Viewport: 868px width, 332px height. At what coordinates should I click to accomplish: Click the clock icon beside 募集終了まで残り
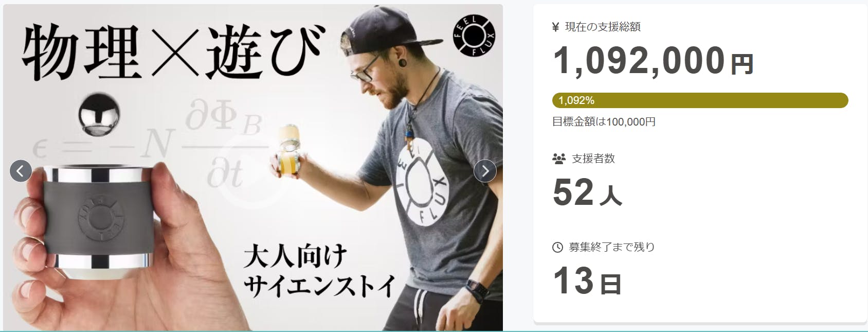(x=557, y=248)
